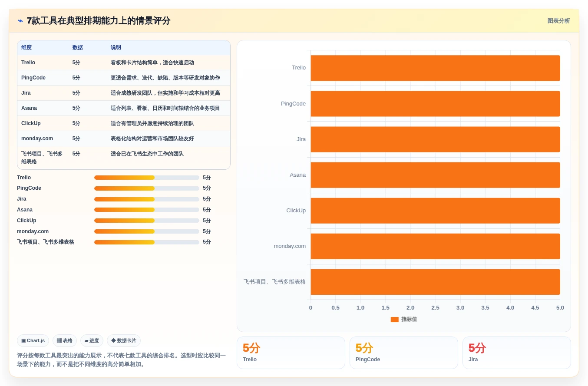This screenshot has height=386, width=588.
Task: Open the Trello 5分 data card
Action: (291, 353)
